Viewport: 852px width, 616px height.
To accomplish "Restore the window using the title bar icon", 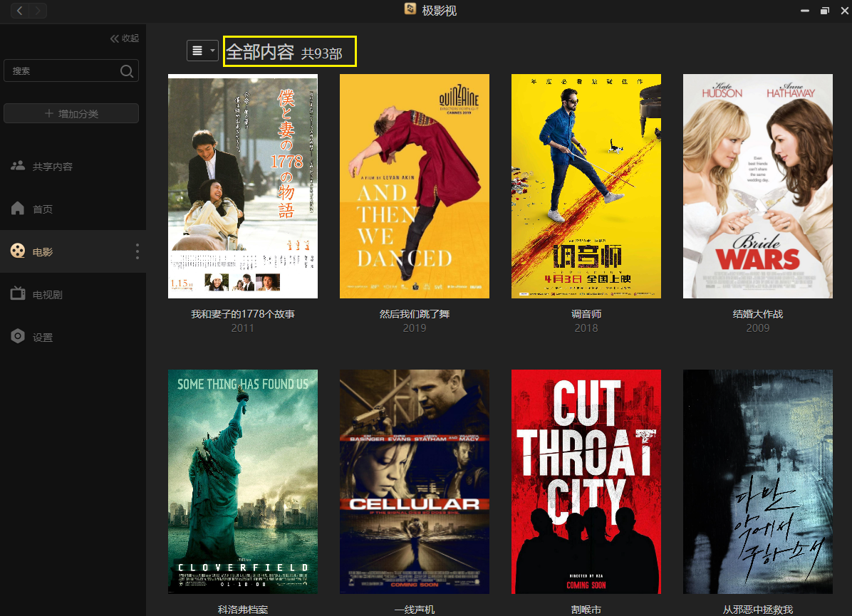I will [825, 10].
